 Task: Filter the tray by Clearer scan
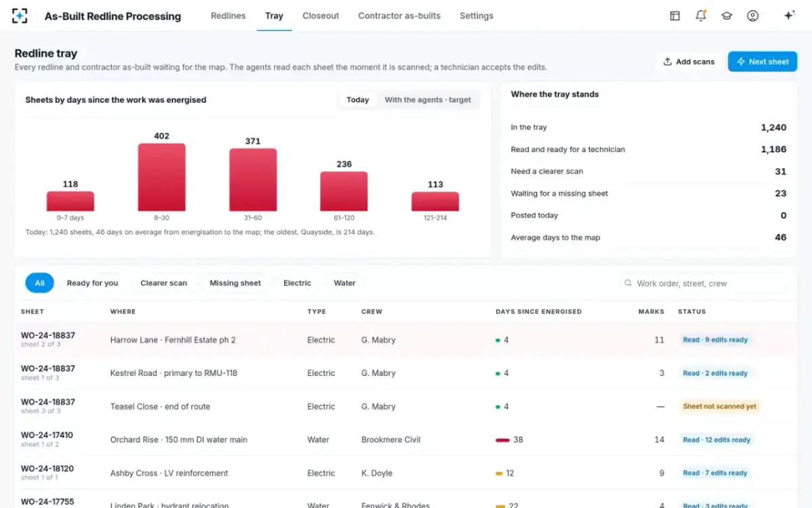(x=164, y=283)
